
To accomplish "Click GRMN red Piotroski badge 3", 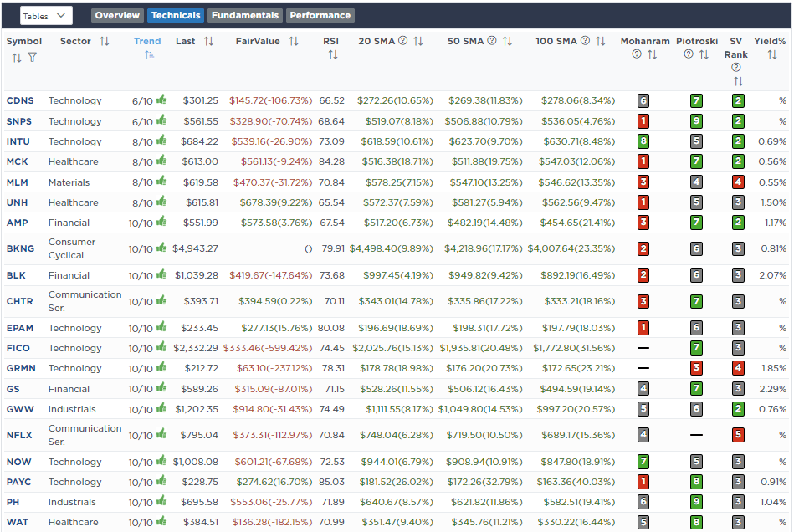I will [x=696, y=368].
